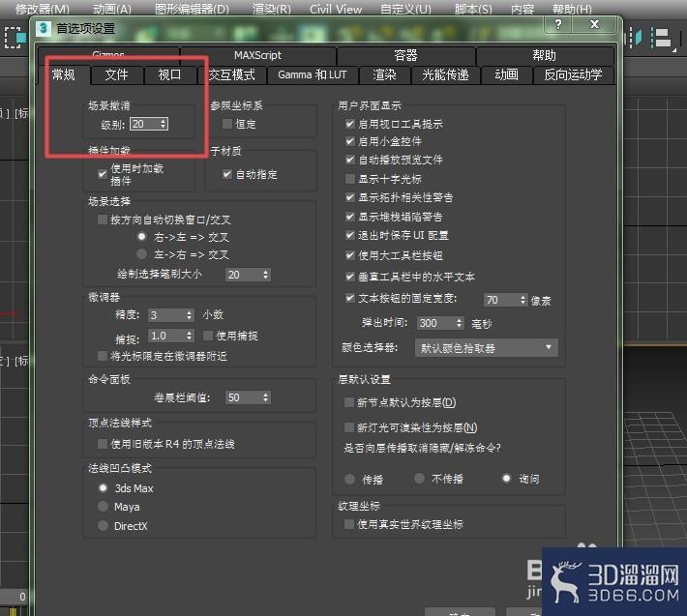
Task: Toggle 文本按钮的固定宽度 checkbox
Action: (350, 298)
